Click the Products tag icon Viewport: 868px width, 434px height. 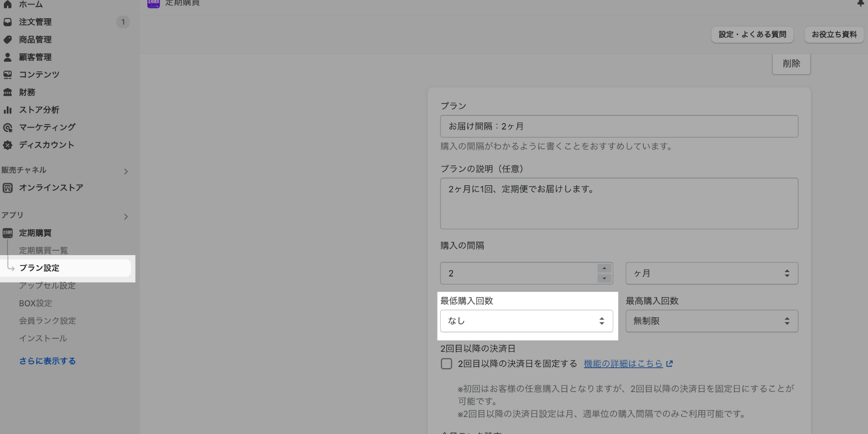click(x=8, y=40)
